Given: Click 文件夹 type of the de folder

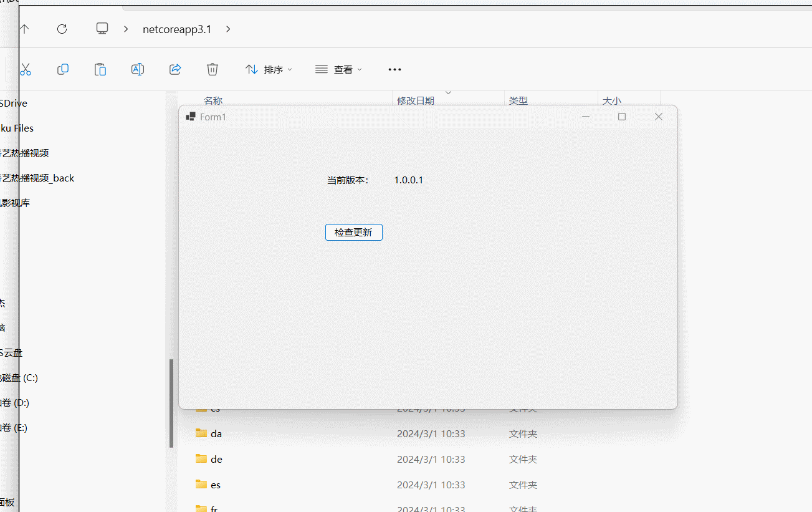Looking at the screenshot, I should 523,459.
